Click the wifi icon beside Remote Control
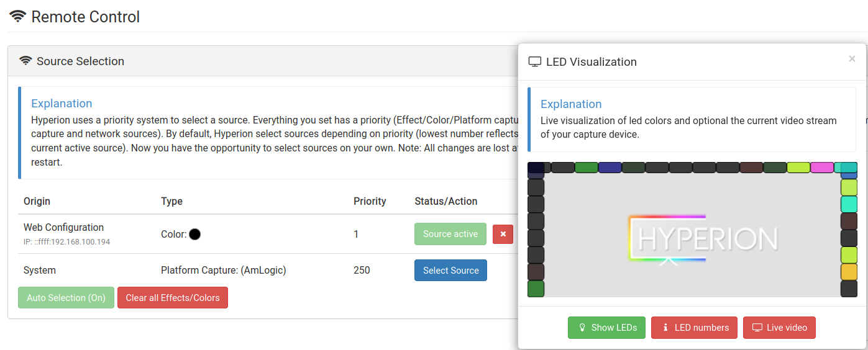The image size is (868, 350). pyautogui.click(x=18, y=17)
